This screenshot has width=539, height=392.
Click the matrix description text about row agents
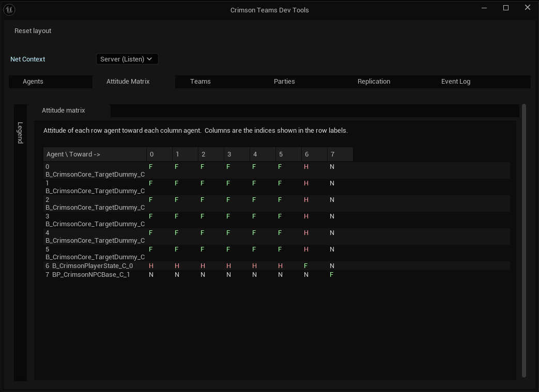tap(195, 131)
